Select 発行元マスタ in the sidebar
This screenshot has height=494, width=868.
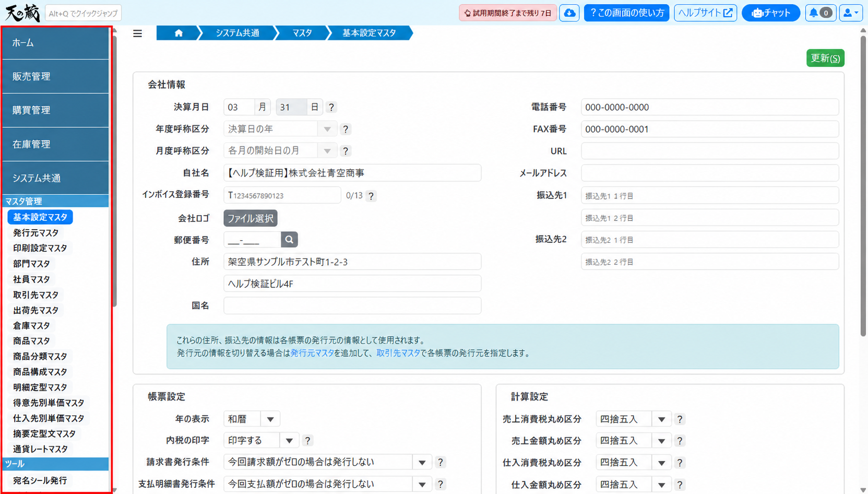[x=35, y=233]
